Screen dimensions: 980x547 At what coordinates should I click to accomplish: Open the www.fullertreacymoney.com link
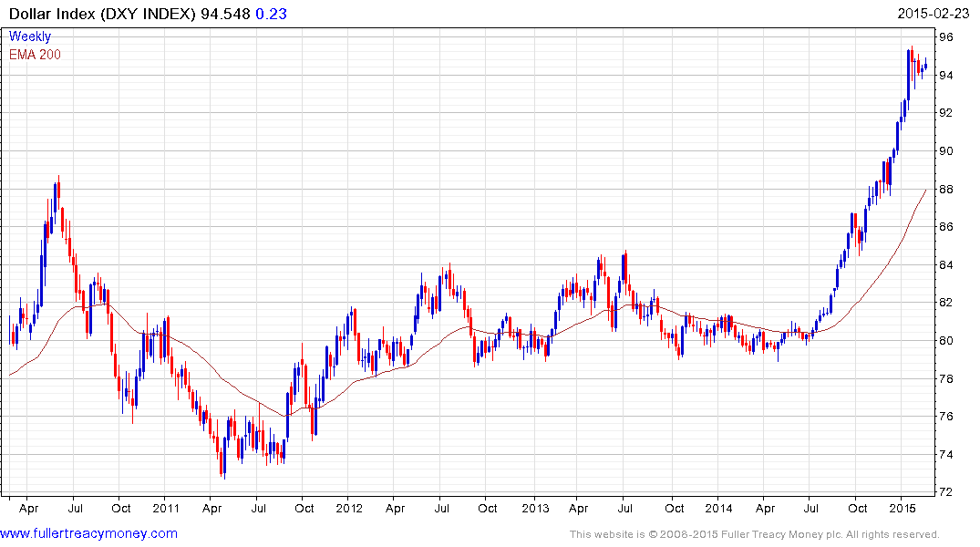tap(88, 533)
